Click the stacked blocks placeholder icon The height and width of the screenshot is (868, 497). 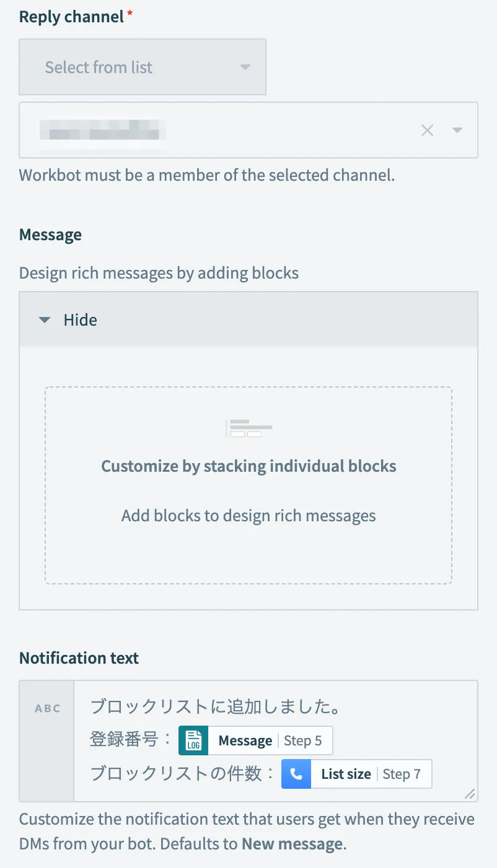point(248,428)
